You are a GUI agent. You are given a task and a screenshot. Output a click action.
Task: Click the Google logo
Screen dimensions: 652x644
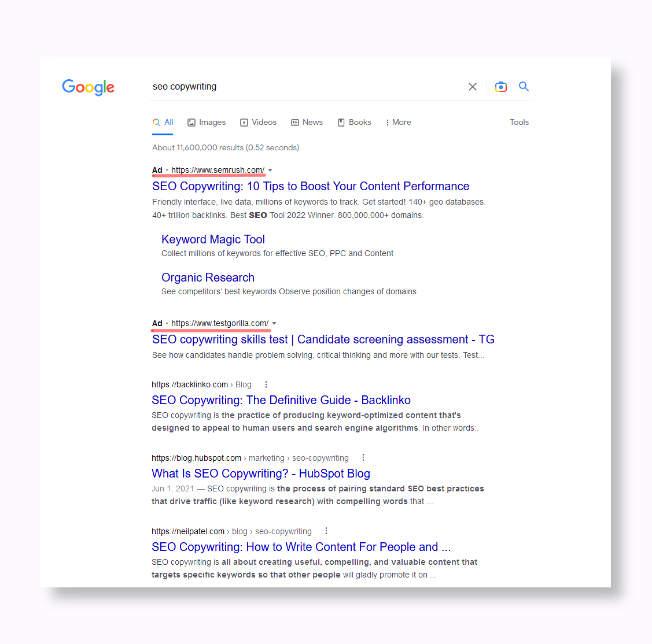[88, 87]
